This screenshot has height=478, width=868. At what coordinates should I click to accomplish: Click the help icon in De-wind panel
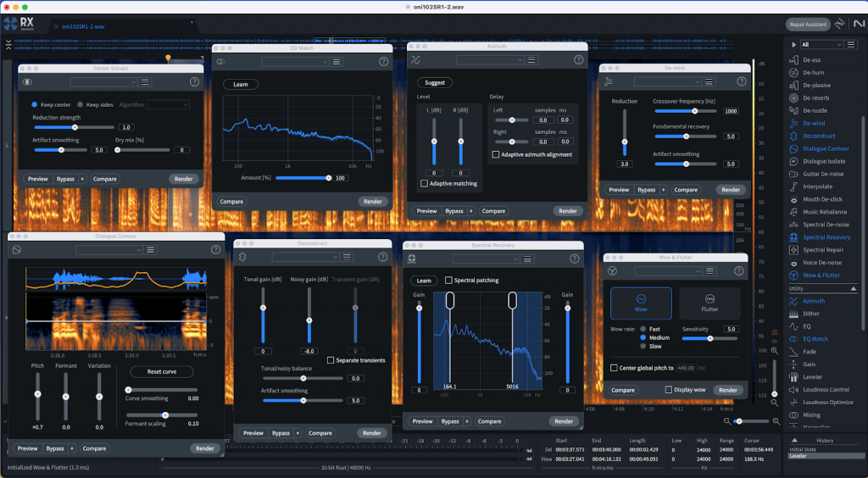point(739,81)
